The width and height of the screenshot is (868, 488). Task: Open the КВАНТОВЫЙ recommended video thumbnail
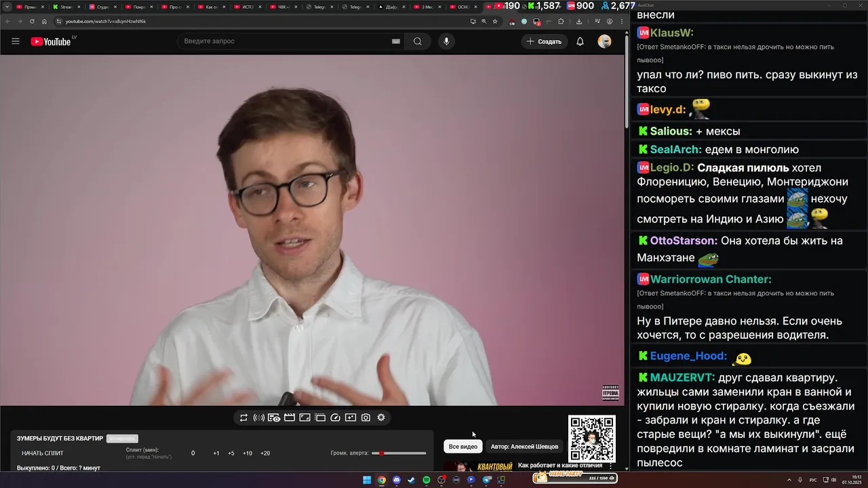click(x=478, y=466)
